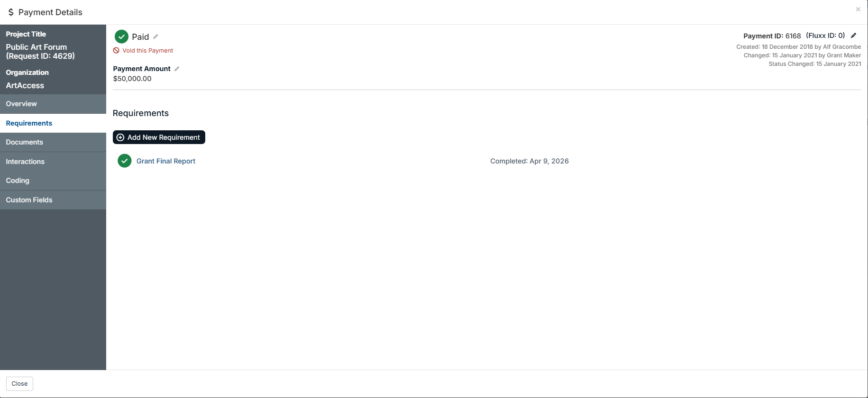Click the Created: 18 December 2018 line

tap(798, 47)
